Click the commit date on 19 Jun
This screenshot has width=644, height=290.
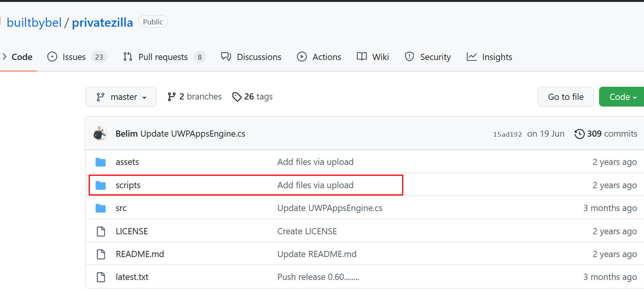(x=546, y=134)
